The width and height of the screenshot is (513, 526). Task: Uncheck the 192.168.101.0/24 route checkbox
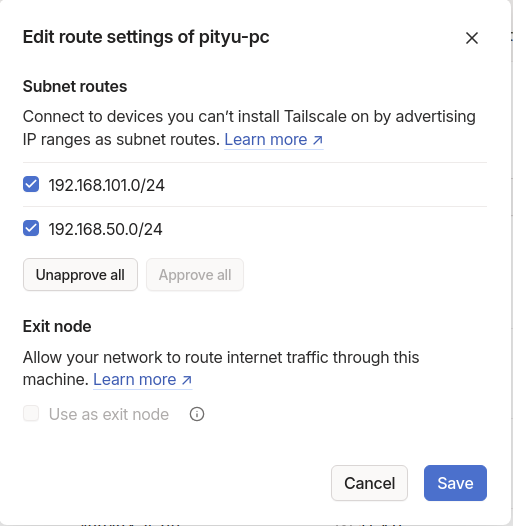pyautogui.click(x=31, y=185)
